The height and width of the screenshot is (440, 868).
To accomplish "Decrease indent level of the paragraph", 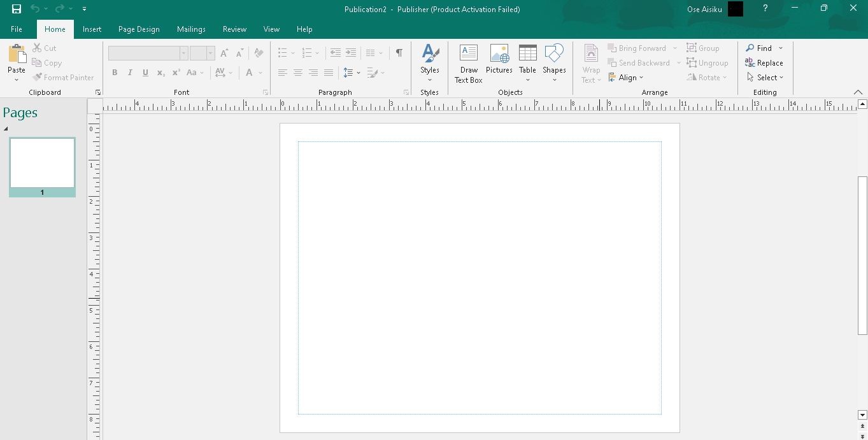I will coord(335,53).
